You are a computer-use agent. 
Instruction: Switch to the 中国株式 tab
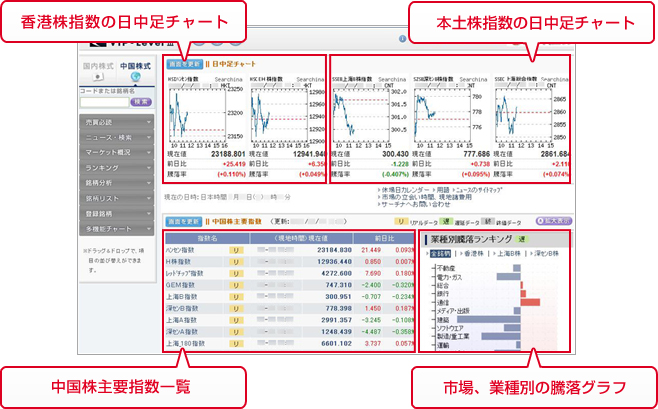[135, 71]
